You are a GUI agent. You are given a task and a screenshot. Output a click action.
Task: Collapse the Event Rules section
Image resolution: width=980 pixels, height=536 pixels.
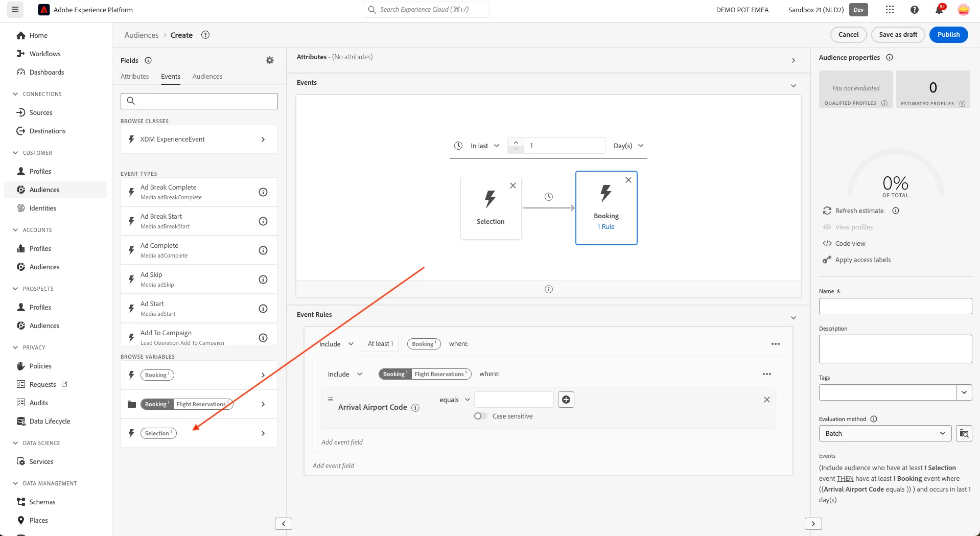794,318
